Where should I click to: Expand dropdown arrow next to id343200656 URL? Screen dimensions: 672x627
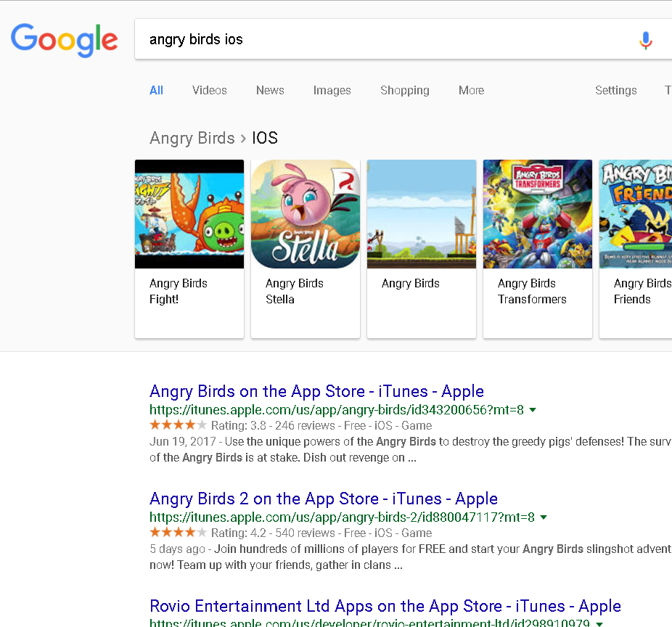click(533, 410)
